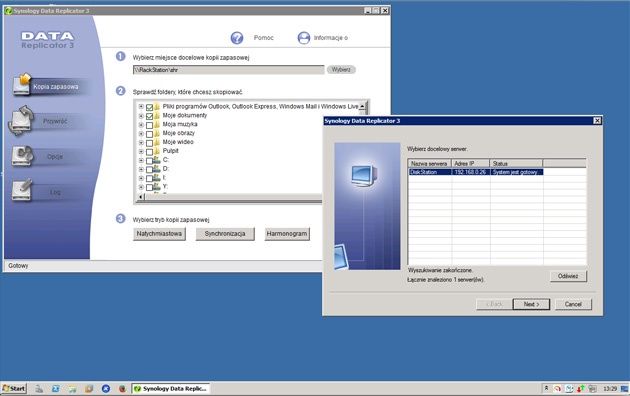
Task: Expand the D: drive tree node
Action: [141, 169]
